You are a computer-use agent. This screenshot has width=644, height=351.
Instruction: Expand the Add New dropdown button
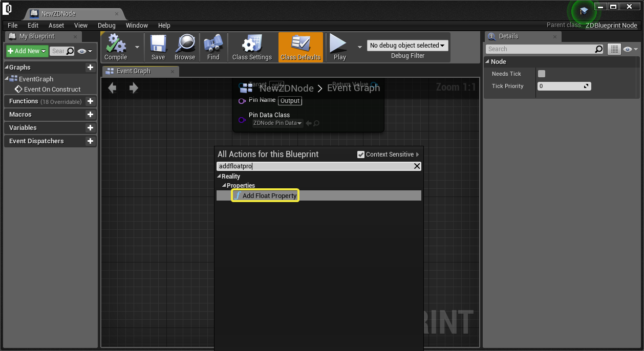click(27, 51)
